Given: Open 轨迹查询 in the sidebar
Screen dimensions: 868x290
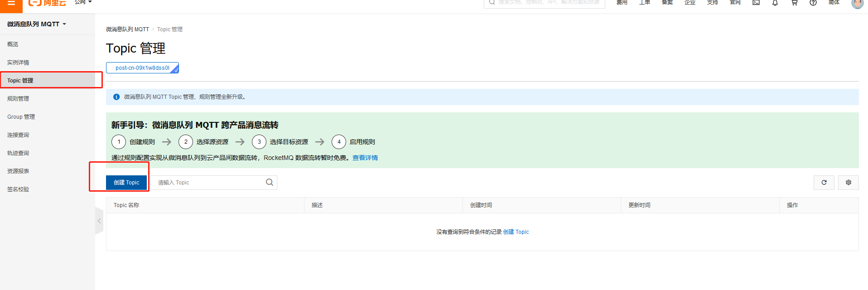Looking at the screenshot, I should click(18, 153).
